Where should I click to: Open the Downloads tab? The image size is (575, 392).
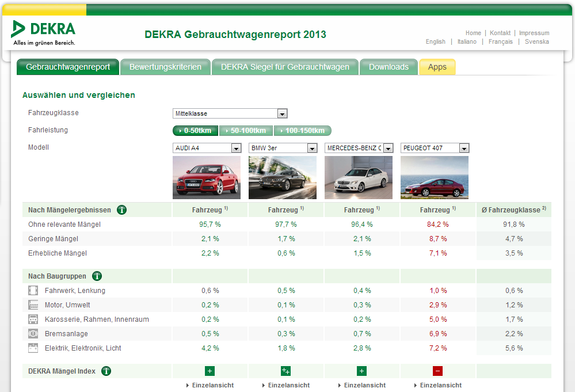tap(389, 67)
